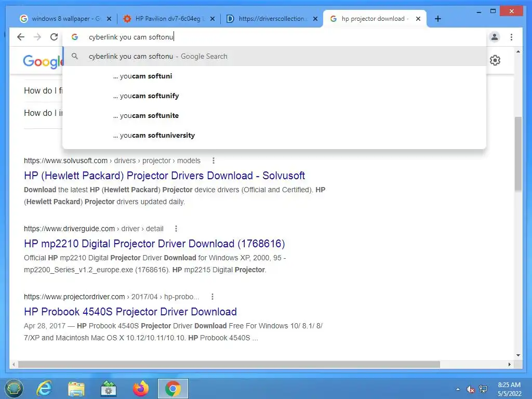Click the vertical scrollbar thumb
The image size is (532, 399).
coord(518,154)
